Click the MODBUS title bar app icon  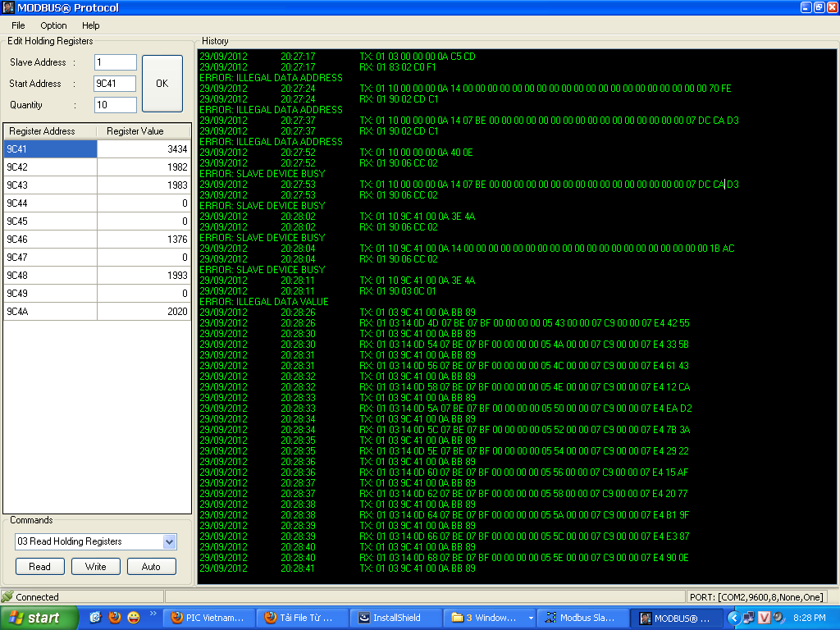[x=8, y=7]
